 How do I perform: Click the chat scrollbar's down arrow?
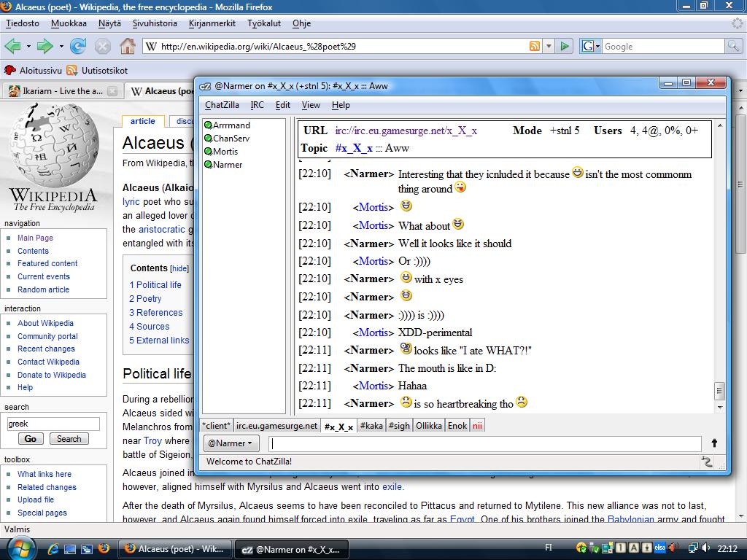720,408
